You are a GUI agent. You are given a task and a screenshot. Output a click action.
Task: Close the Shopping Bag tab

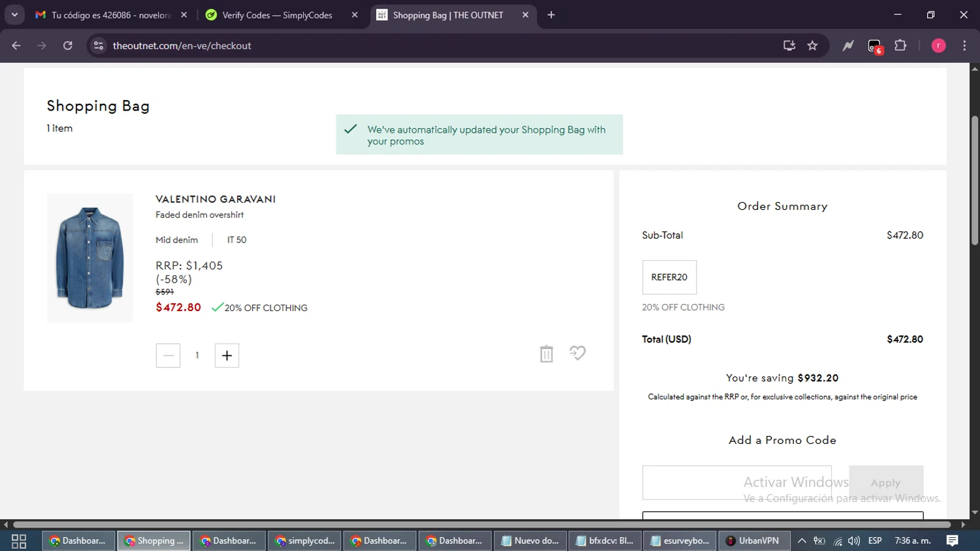pyautogui.click(x=525, y=15)
